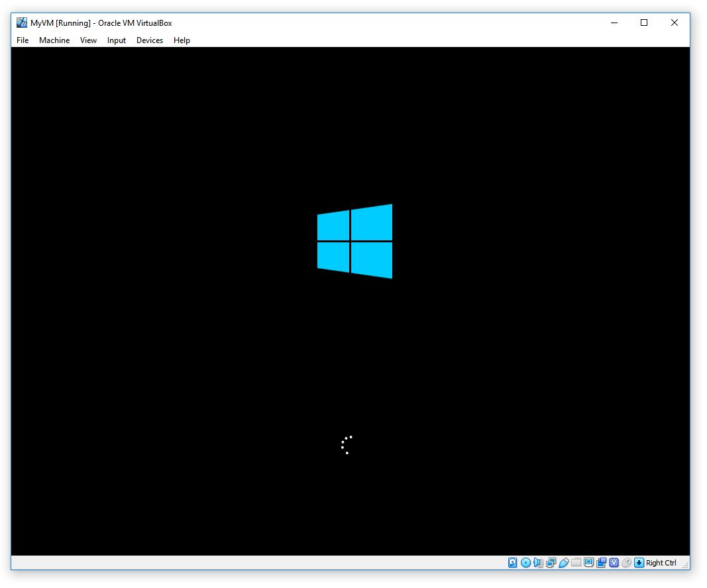Toggle the mouse integration indicator
707x588 pixels.
626,563
